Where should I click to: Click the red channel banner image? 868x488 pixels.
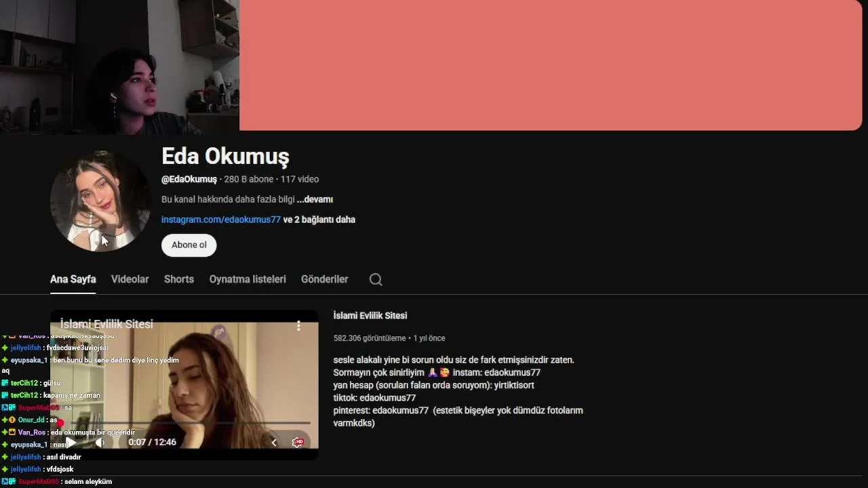pos(551,65)
